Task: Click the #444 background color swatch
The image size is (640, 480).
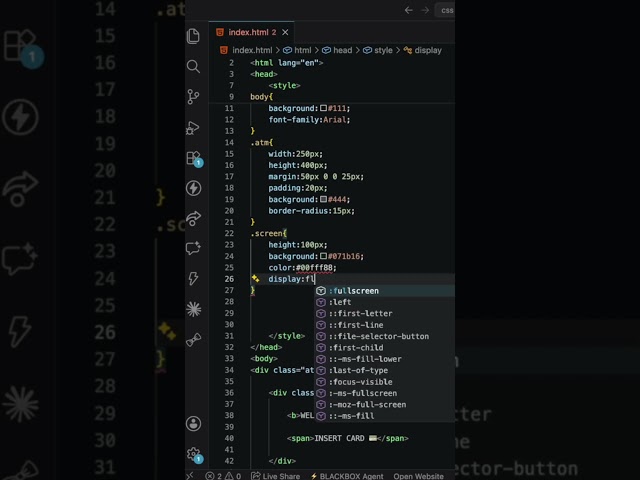Action: point(323,199)
